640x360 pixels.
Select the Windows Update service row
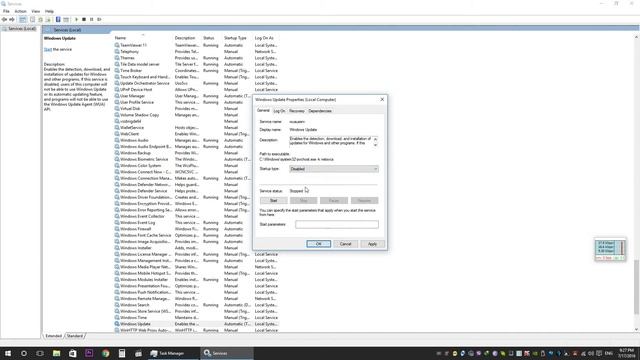pos(196,324)
